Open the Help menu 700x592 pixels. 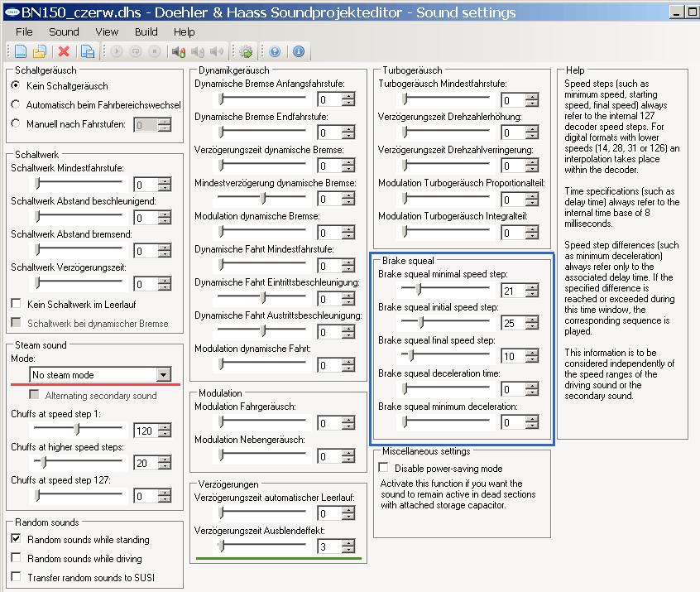(x=184, y=32)
